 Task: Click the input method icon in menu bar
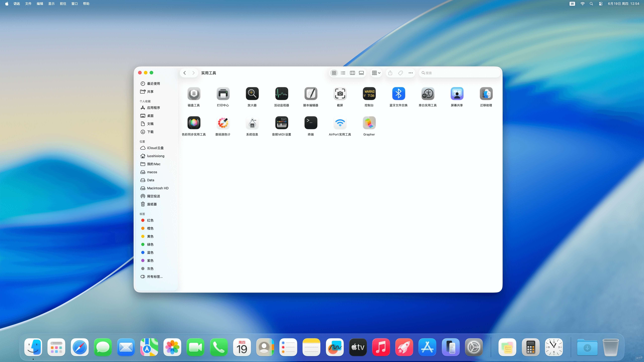572,4
